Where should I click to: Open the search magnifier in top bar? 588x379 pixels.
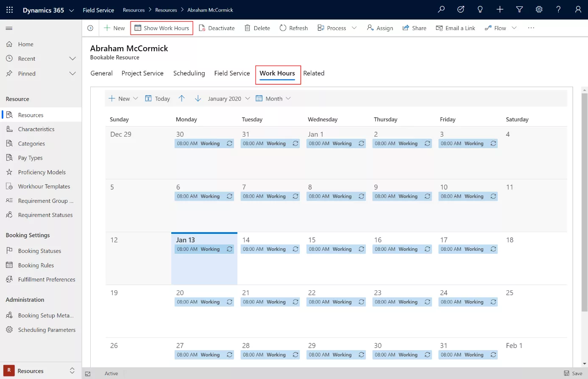click(441, 10)
